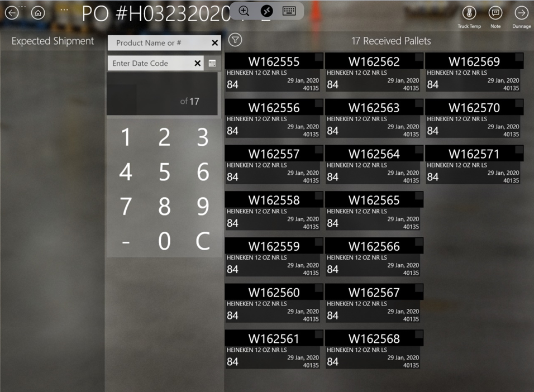Screen dimensions: 534x392
Task: Check the box on pallet W162570
Action: [x=519, y=103]
